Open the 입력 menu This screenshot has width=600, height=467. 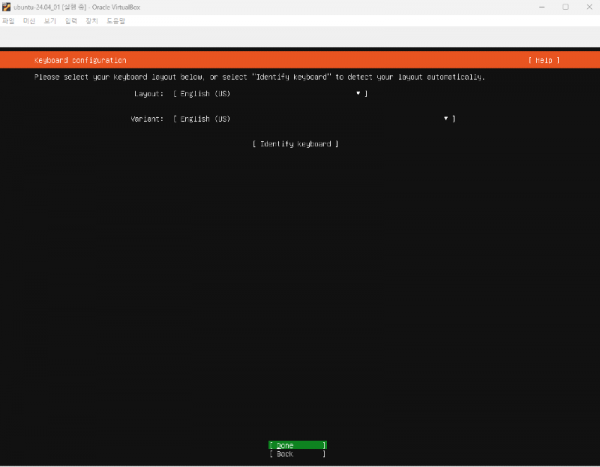tap(70, 20)
